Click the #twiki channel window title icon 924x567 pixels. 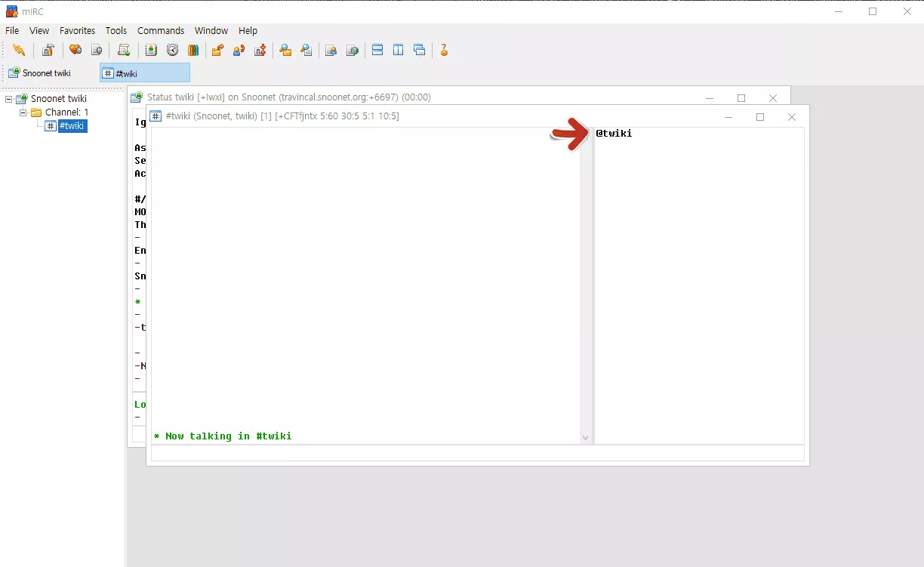156,116
